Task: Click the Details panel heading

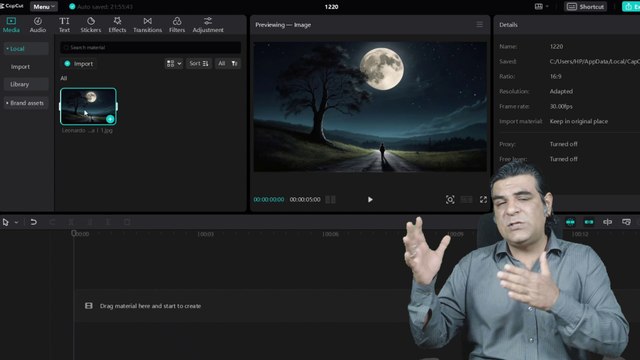Action: tap(508, 24)
